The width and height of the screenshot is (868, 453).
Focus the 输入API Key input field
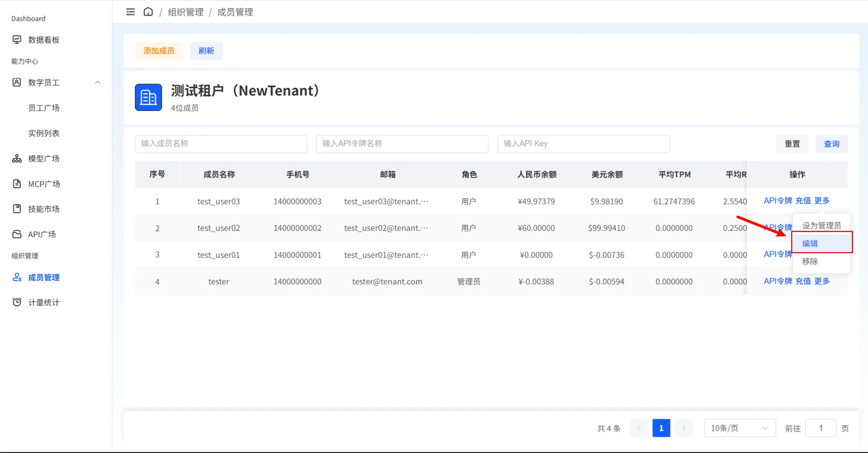[584, 144]
